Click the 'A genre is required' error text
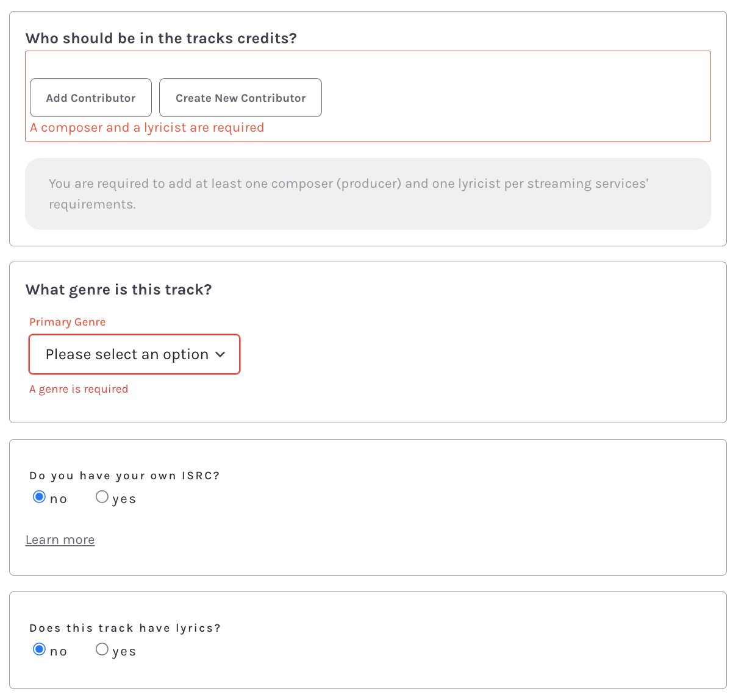The image size is (733, 700). coord(79,389)
